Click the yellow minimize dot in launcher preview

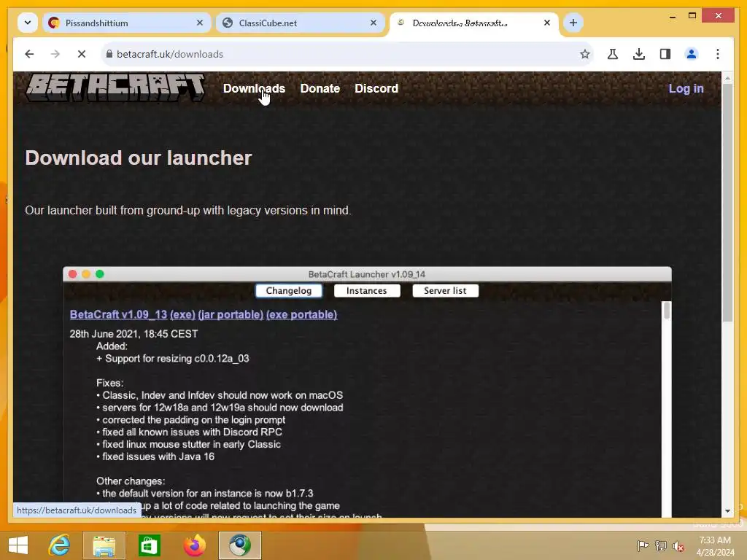(x=86, y=274)
